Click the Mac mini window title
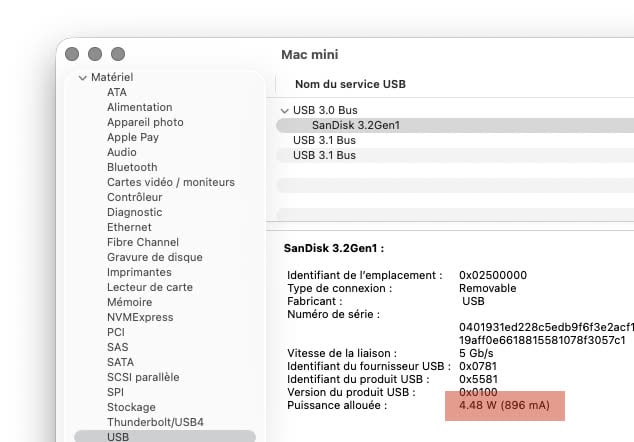The width and height of the screenshot is (634, 442). (310, 54)
